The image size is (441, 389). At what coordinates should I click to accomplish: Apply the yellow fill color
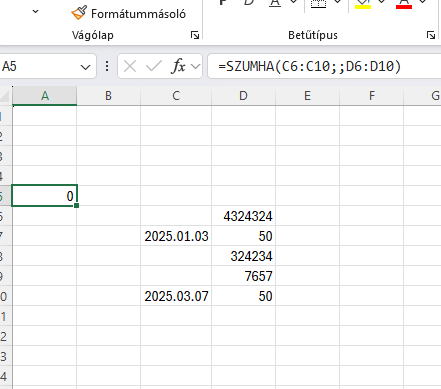[363, 4]
